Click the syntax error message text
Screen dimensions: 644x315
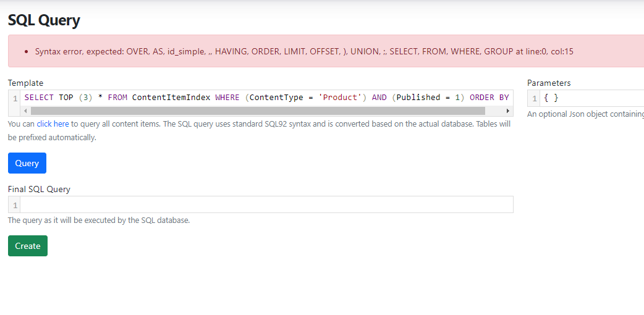click(304, 51)
